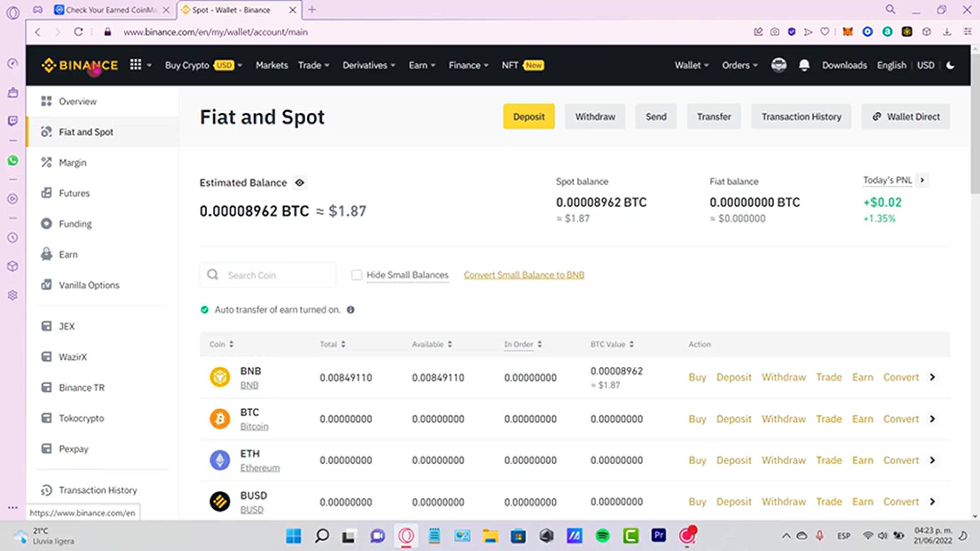Open Twitch icon in the Opera sidebar

click(13, 120)
